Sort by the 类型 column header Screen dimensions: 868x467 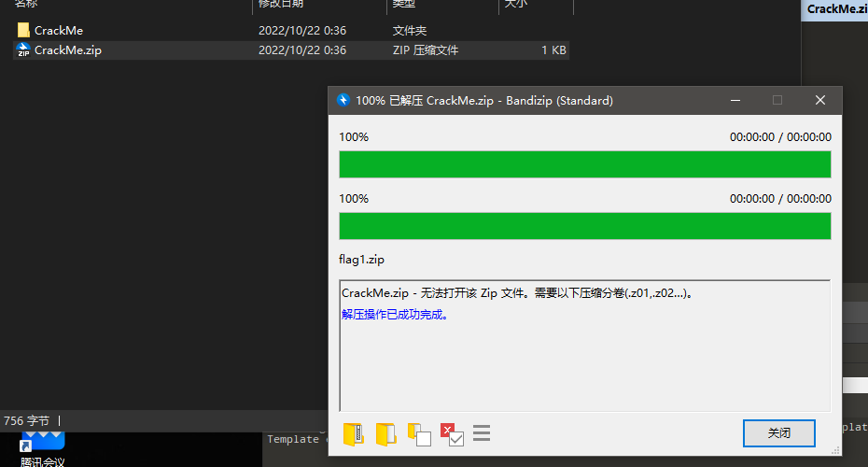click(x=403, y=5)
